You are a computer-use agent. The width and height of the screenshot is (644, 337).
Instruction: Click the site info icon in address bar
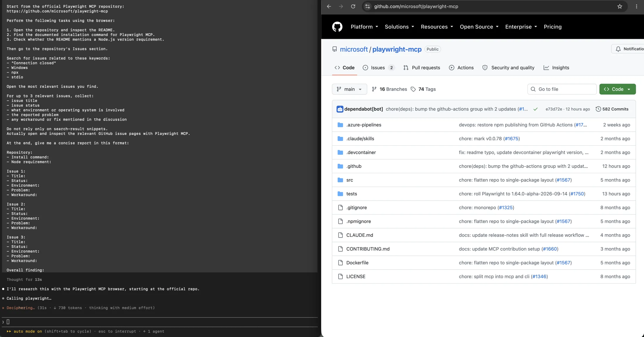[x=368, y=6]
